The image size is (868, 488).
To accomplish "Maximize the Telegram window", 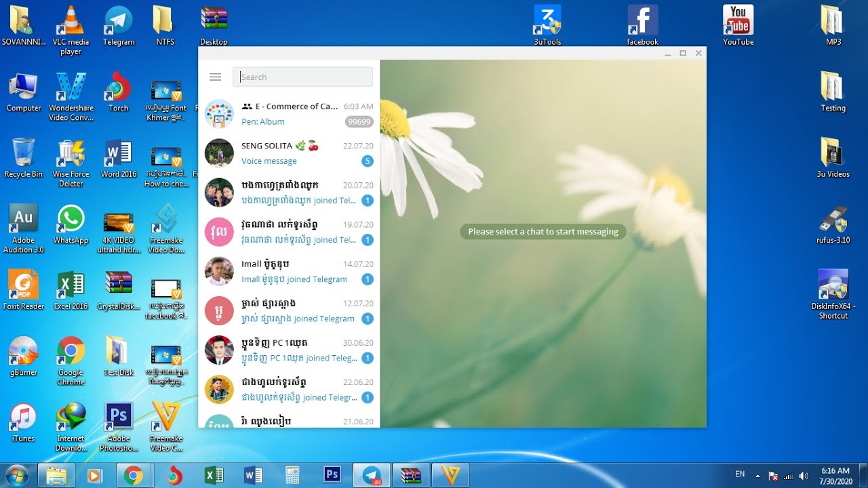I will point(683,53).
